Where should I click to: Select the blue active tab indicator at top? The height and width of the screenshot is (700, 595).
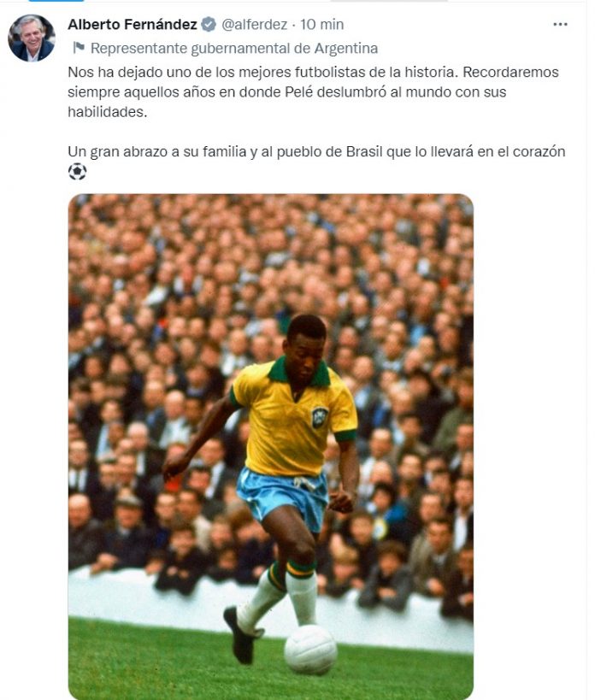point(56,1)
